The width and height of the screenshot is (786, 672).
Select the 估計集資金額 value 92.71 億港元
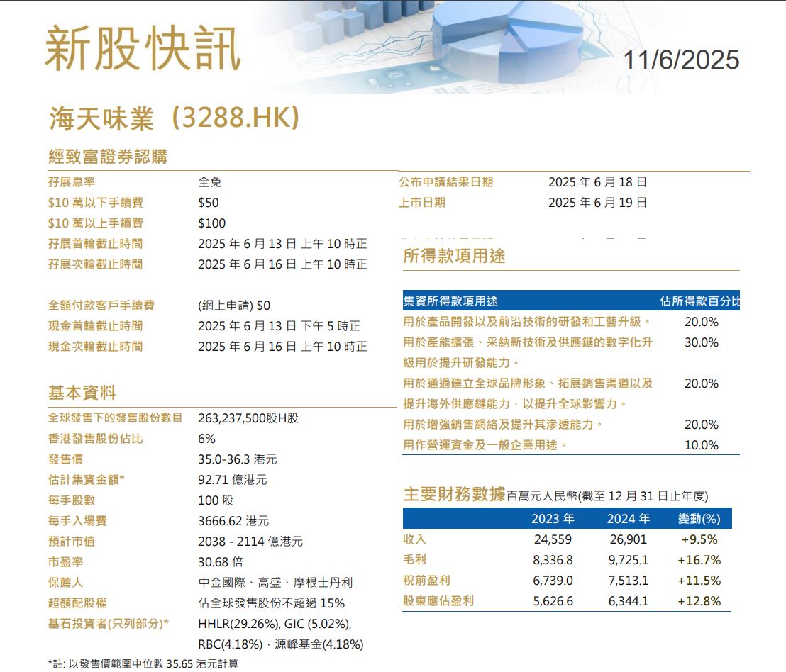coord(233,480)
